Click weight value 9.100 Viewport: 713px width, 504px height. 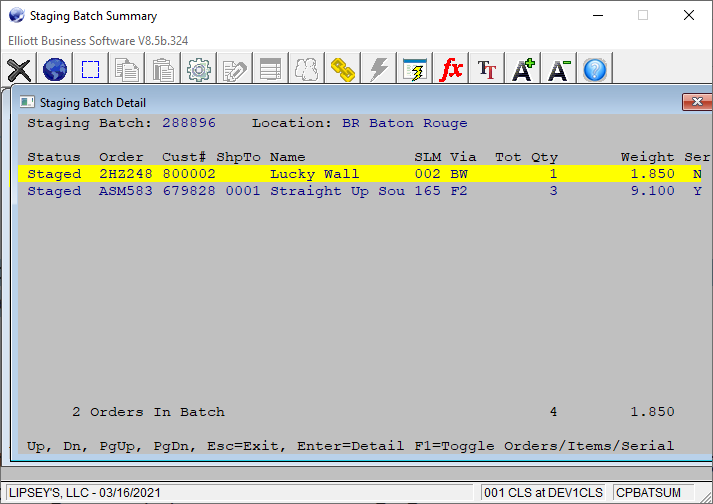(x=653, y=191)
